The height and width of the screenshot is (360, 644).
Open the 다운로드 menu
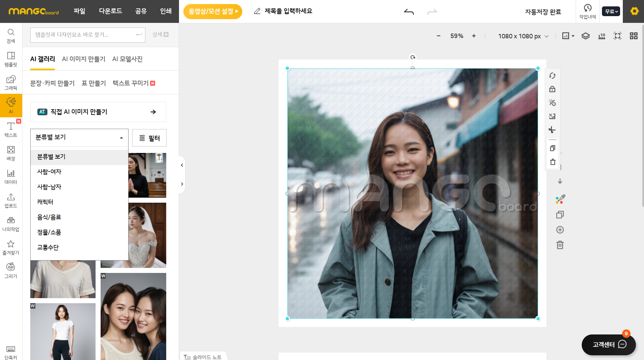pos(110,11)
